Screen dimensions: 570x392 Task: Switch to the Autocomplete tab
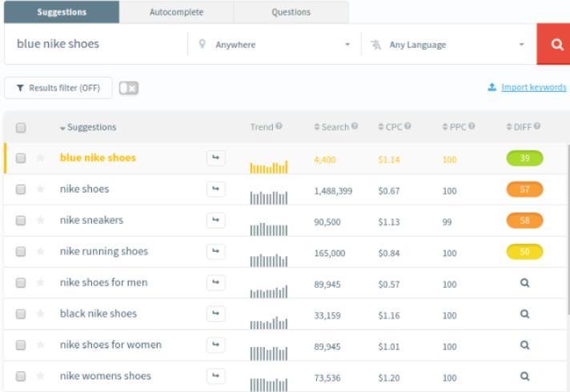pos(177,12)
